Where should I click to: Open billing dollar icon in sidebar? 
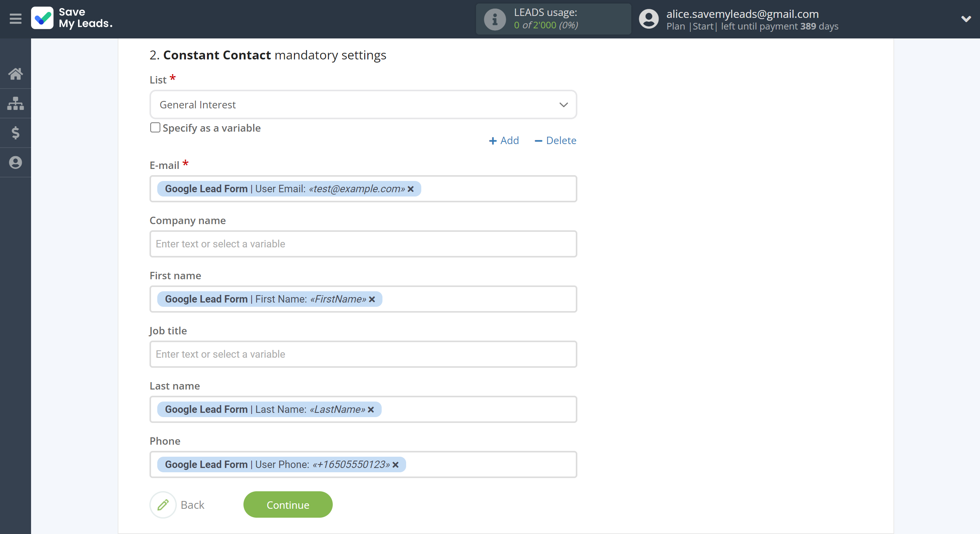(x=16, y=133)
